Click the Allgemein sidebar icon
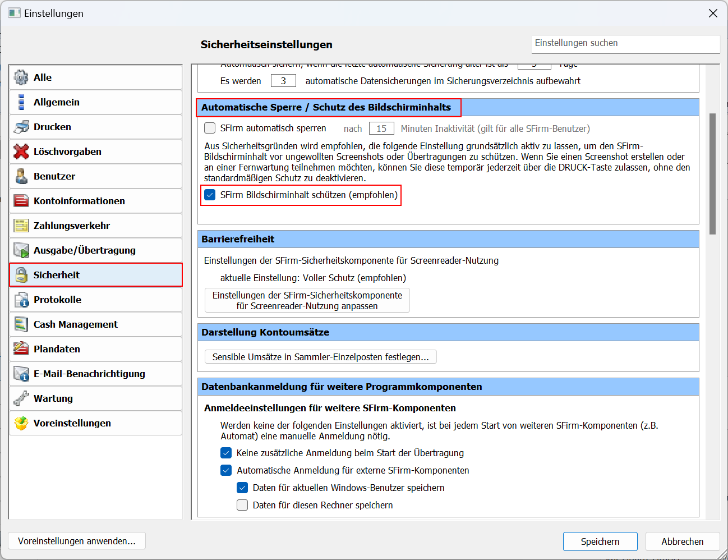The width and height of the screenshot is (728, 560). pyautogui.click(x=21, y=102)
